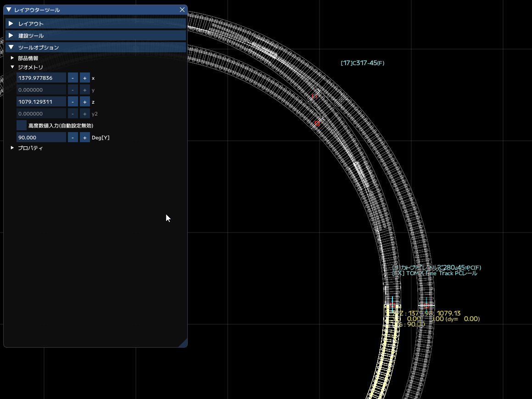The width and height of the screenshot is (532, 399).
Task: Click the panel resize grip corner
Action: pos(184,344)
